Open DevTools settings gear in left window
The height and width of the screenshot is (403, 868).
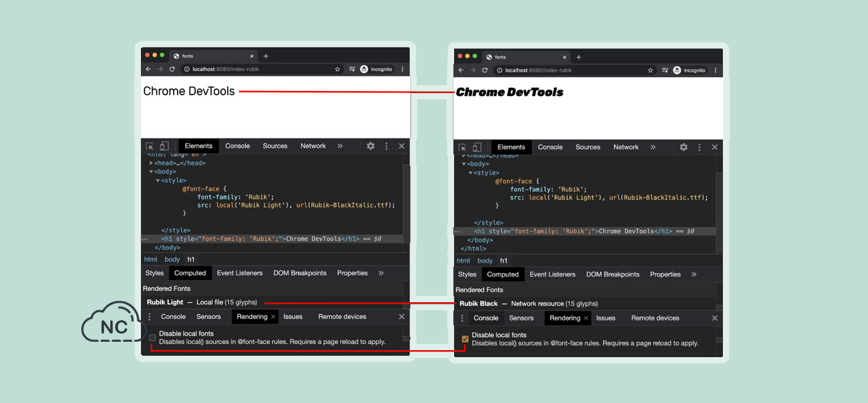(x=371, y=146)
